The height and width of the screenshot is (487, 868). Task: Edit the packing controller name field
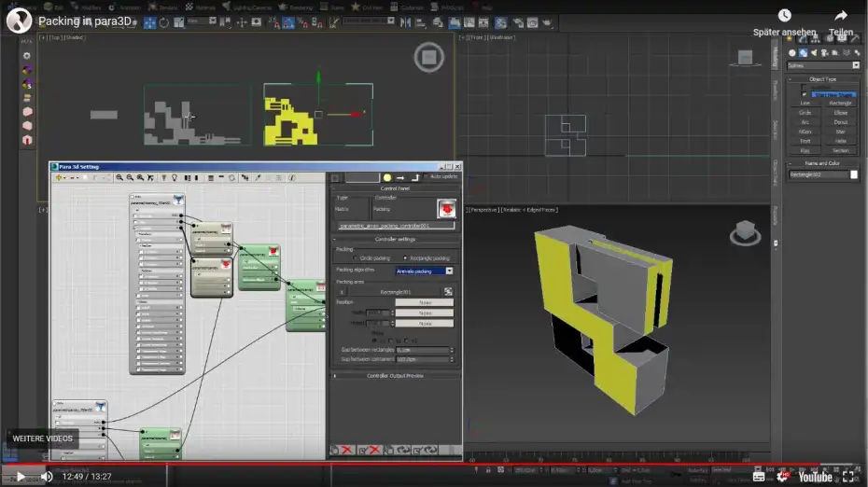pos(395,226)
